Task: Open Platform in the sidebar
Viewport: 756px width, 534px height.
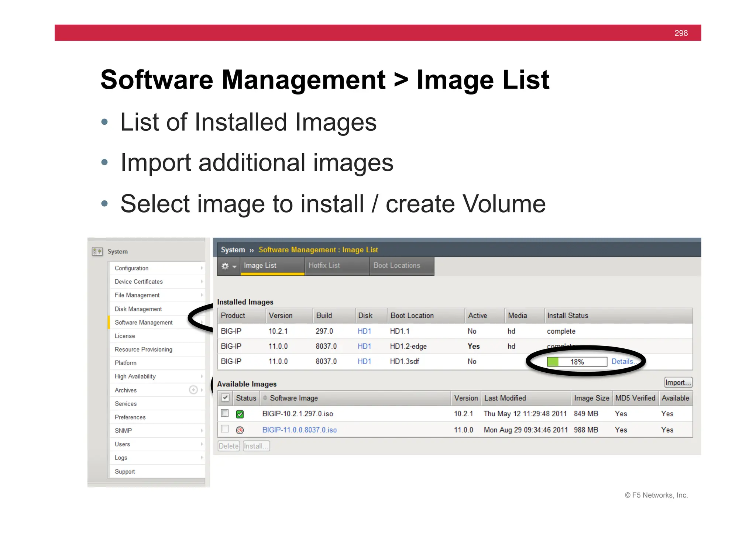Action: 157,363
